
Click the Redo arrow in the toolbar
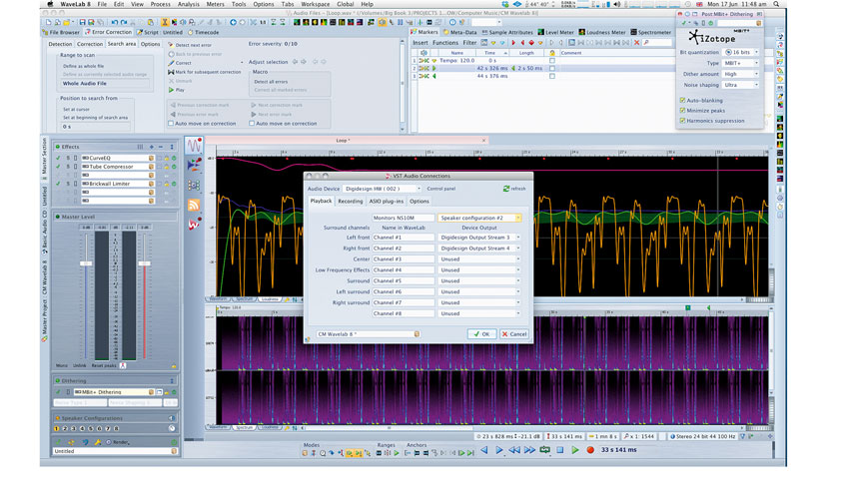[124, 23]
